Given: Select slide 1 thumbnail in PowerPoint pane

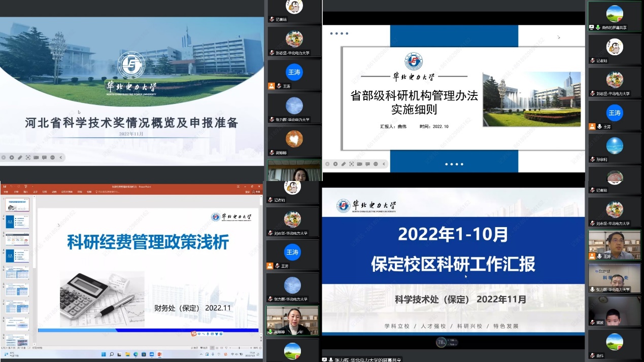Looking at the screenshot, I should point(17,204).
